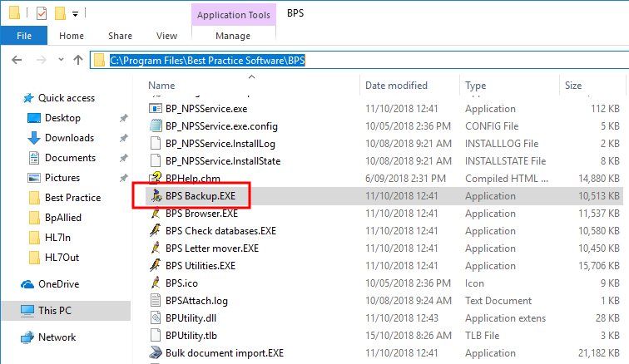Click the INSTALLSTATE File type cell
This screenshot has height=364, width=629.
506,161
